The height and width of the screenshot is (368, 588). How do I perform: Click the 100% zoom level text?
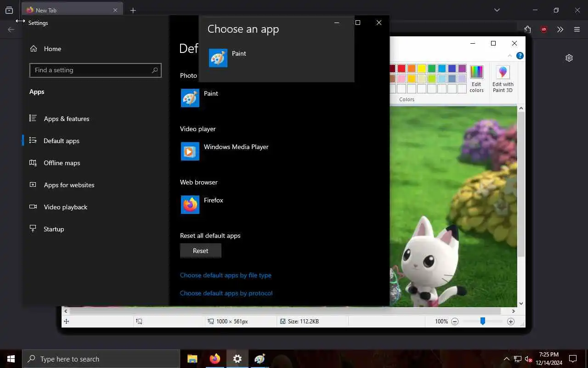pos(441,322)
